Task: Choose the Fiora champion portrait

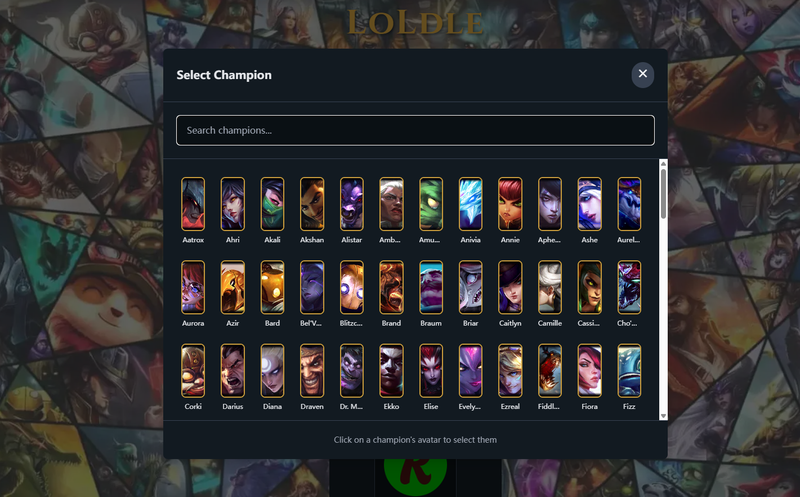Action: coord(589,370)
